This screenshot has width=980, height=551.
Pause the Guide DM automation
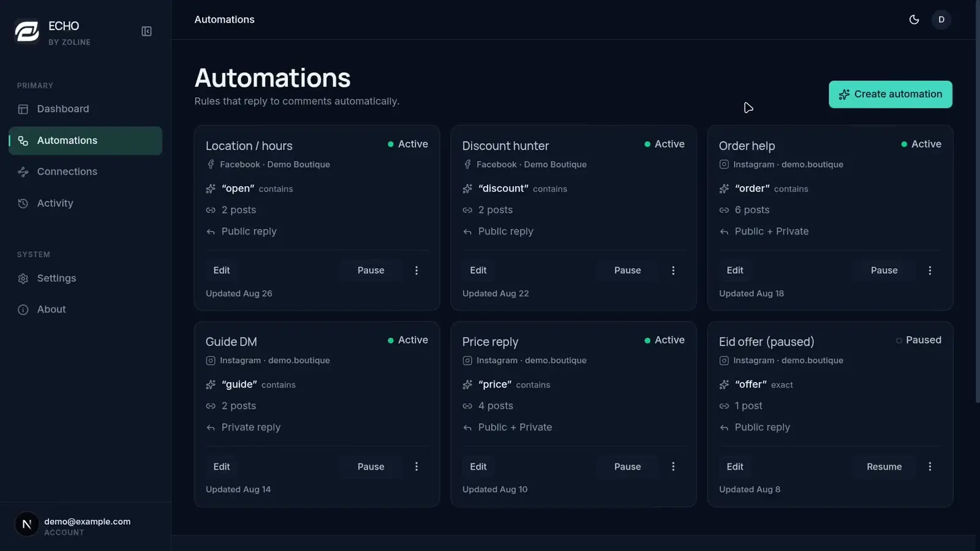point(371,467)
